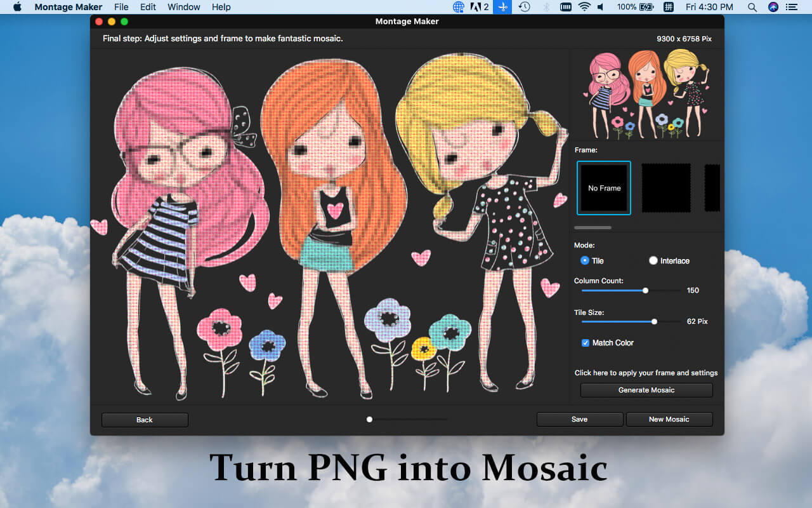Open the Window menu
This screenshot has height=508, width=812.
[184, 7]
